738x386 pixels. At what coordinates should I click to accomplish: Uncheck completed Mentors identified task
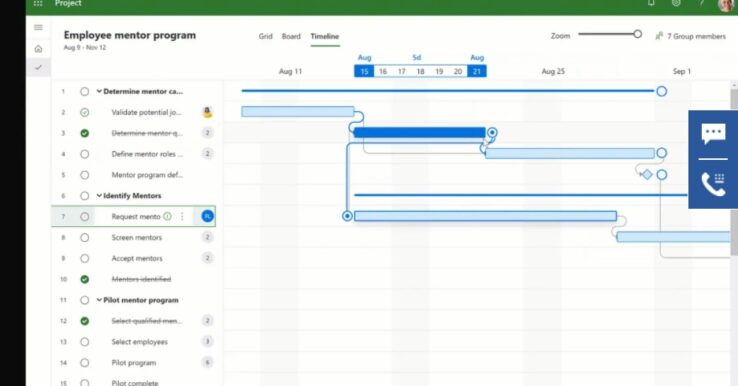pyautogui.click(x=84, y=279)
